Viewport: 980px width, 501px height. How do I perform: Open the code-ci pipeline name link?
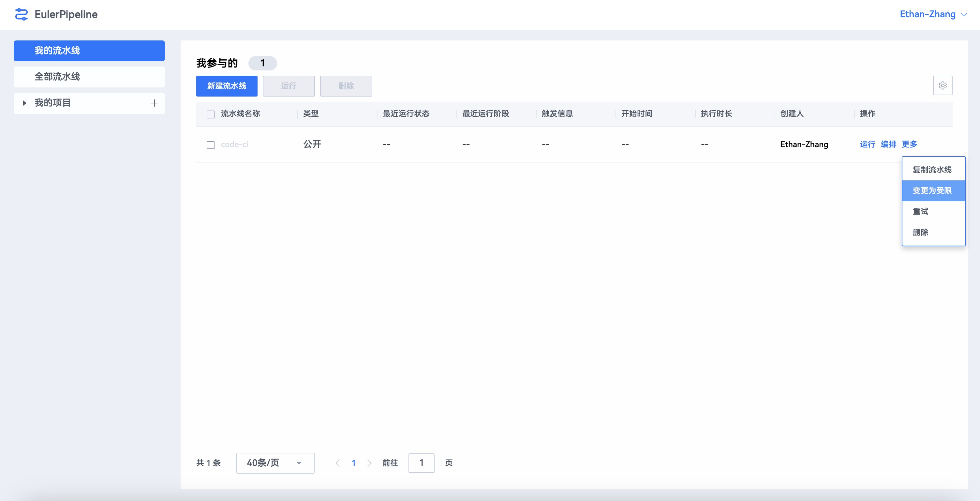tap(234, 145)
